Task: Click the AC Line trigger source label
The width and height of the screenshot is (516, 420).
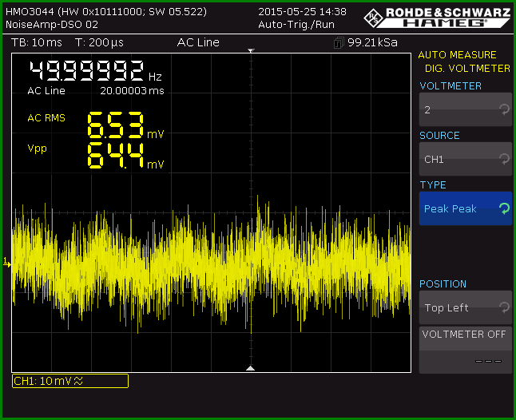Action: [198, 42]
